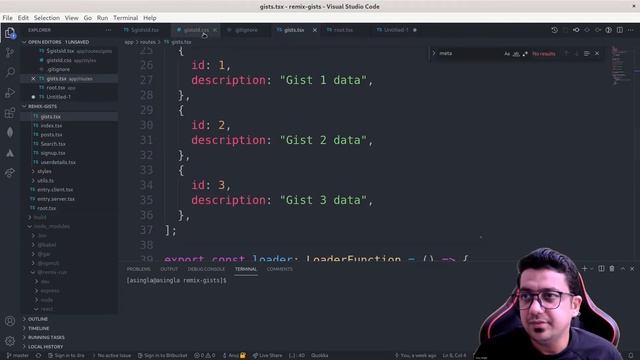
Task: Switch to the Comments panel tab
Action: point(280,269)
